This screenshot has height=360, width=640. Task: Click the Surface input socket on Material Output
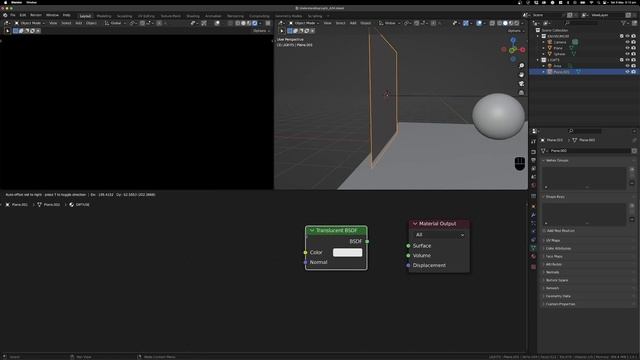point(408,246)
